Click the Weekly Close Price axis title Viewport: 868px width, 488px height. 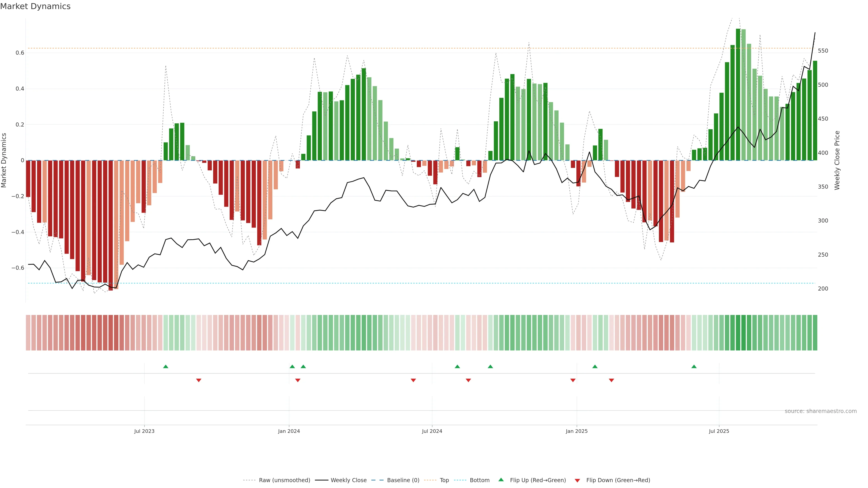click(x=837, y=160)
